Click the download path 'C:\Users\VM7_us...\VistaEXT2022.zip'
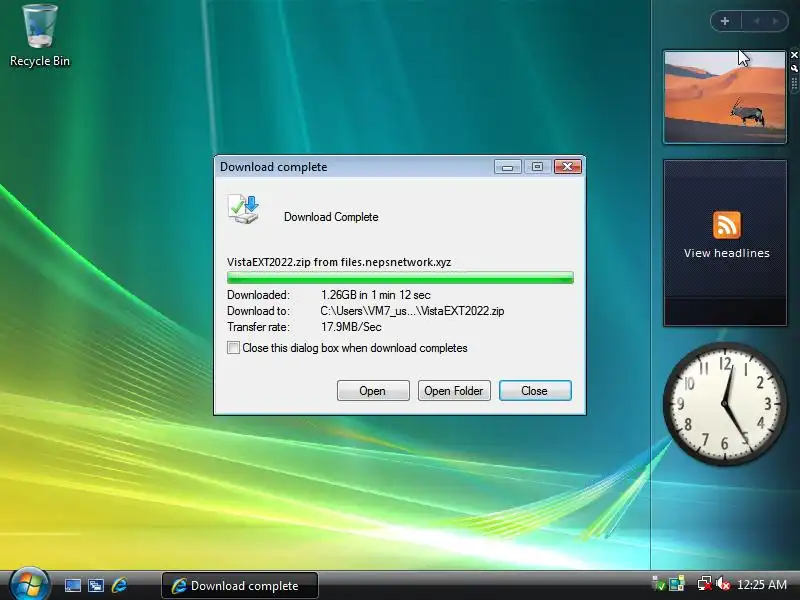This screenshot has width=800, height=600. pyautogui.click(x=412, y=311)
